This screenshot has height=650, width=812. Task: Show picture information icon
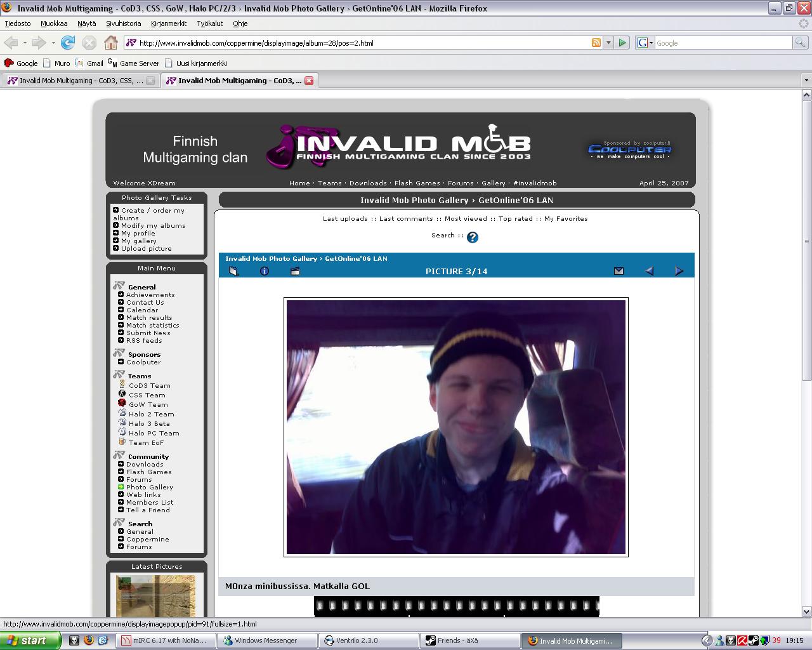(x=265, y=271)
